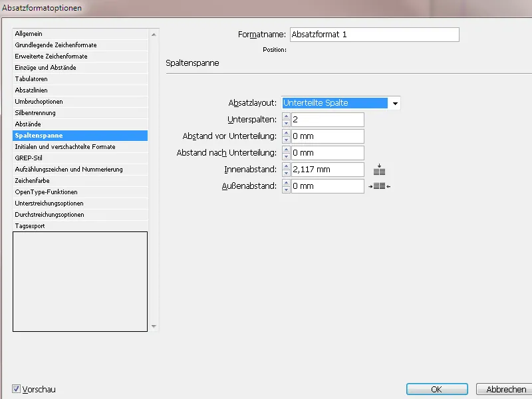Confirm the dialog with OK
532x399 pixels.
click(x=437, y=389)
